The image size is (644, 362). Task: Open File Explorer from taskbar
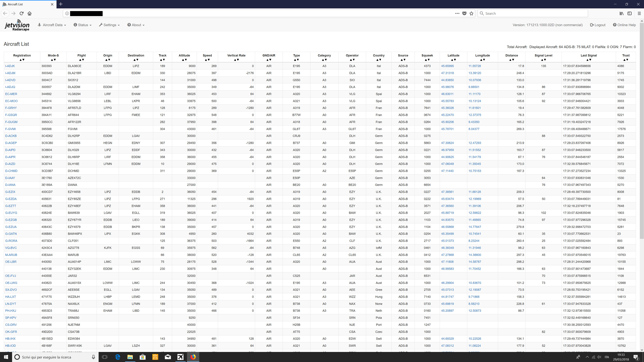(x=130, y=357)
